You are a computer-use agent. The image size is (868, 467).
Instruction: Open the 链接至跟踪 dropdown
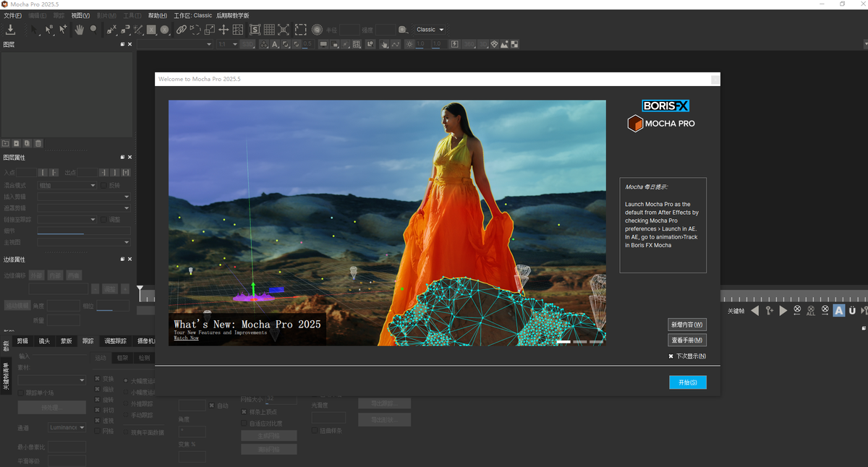coord(67,220)
